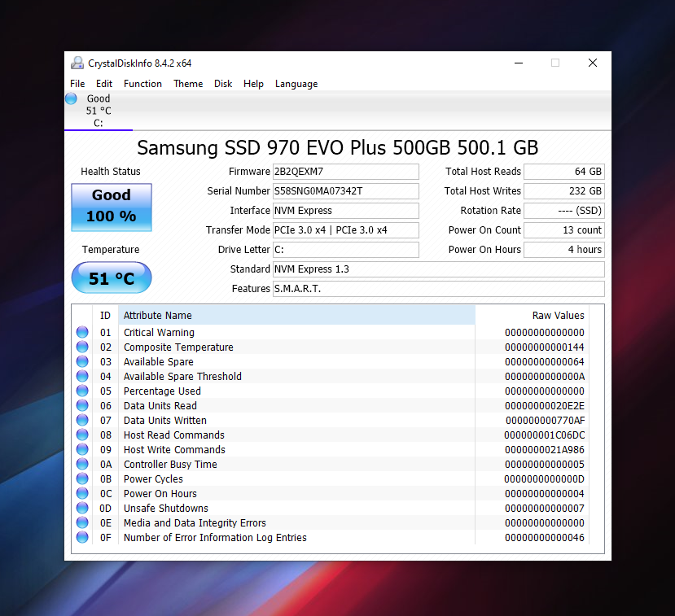
Task: Click the 51 °C temperature button
Action: pyautogui.click(x=112, y=277)
